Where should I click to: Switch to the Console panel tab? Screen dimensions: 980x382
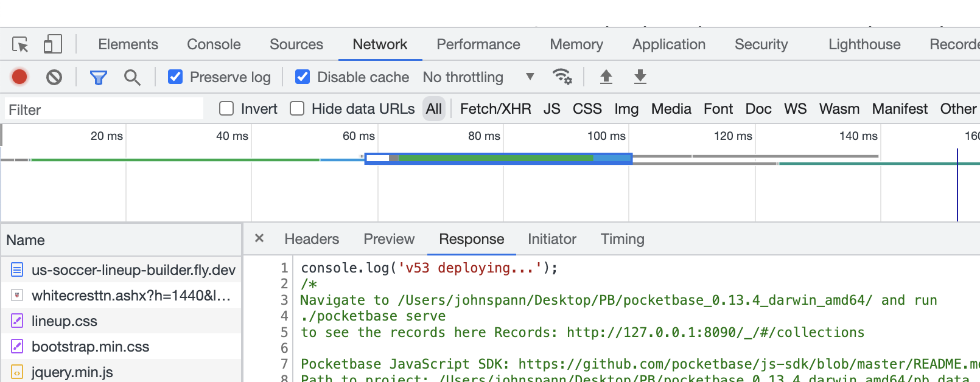[214, 44]
